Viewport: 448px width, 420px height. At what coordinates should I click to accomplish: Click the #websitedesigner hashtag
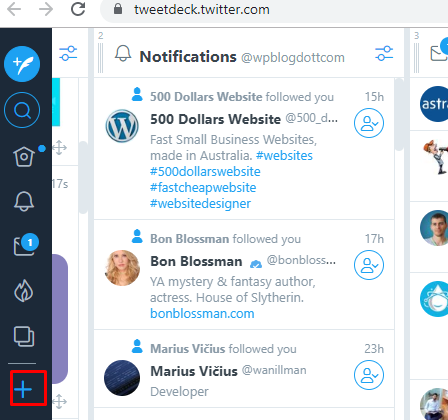click(200, 204)
